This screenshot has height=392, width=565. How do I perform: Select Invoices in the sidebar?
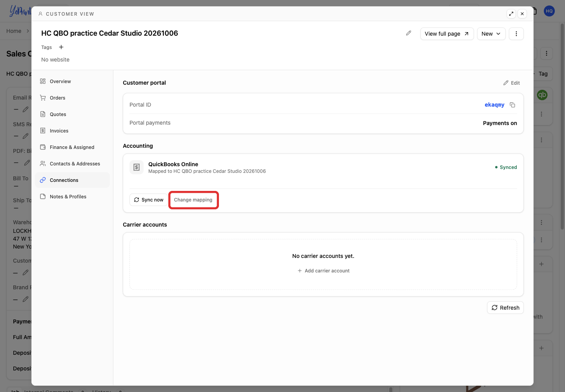pyautogui.click(x=72, y=131)
